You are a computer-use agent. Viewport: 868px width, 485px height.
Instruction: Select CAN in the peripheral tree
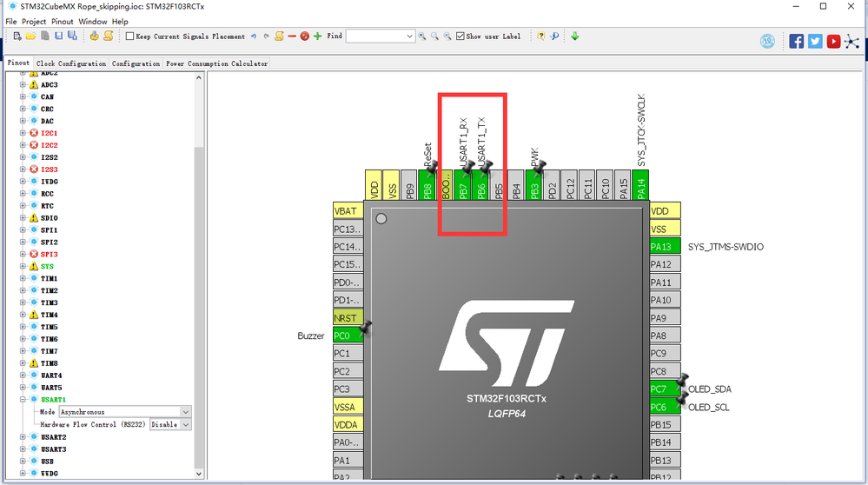click(x=47, y=96)
